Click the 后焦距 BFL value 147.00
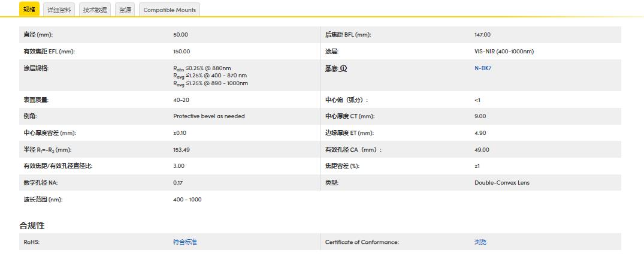Screen dimensions: 644x265 (482, 35)
